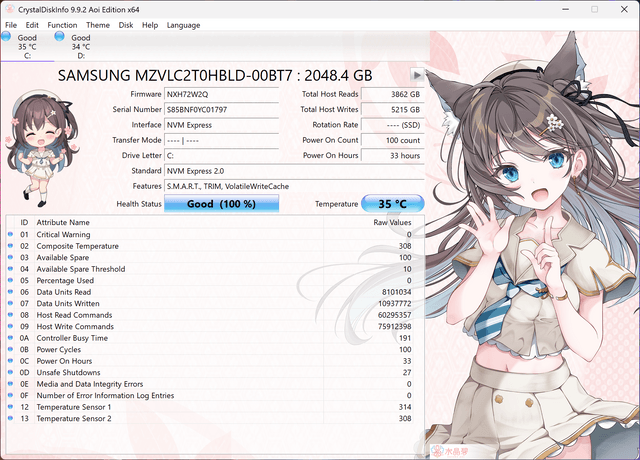Open the File menu
The width and height of the screenshot is (640, 460).
11,25
